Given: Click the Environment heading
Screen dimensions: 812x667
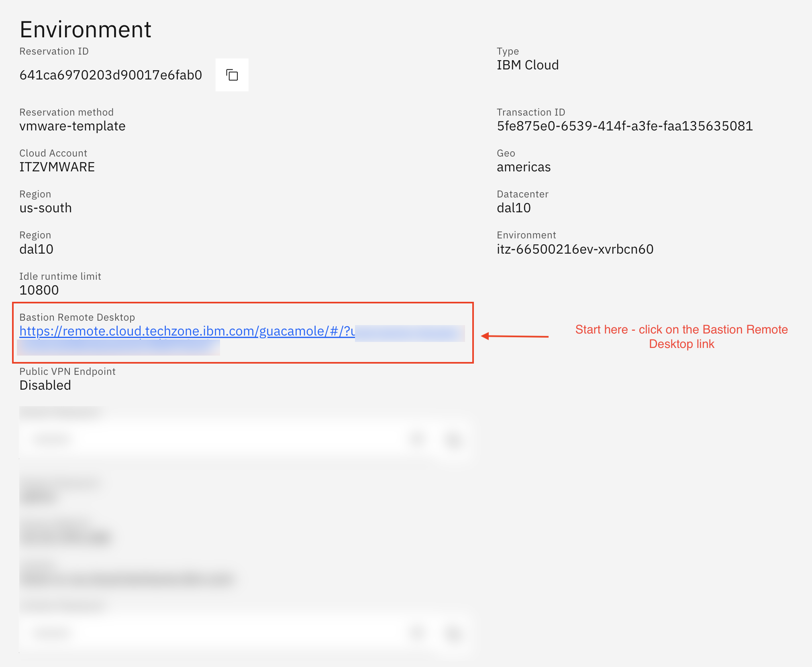Looking at the screenshot, I should pyautogui.click(x=86, y=30).
